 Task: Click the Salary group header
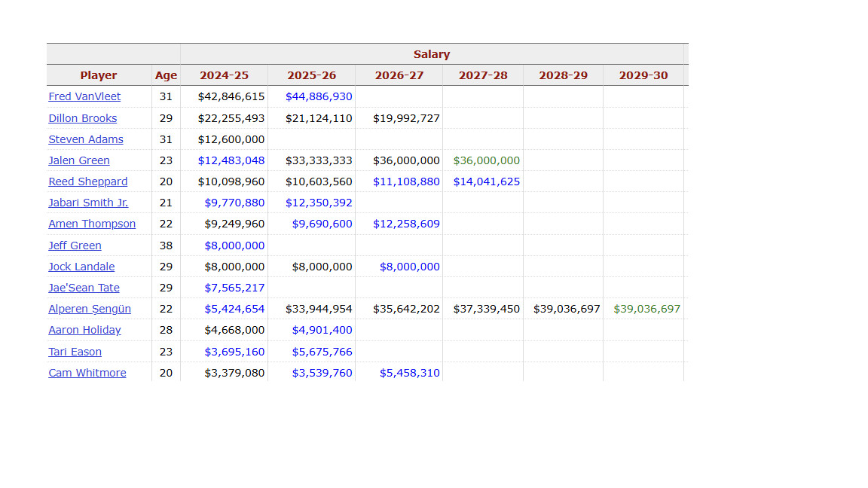[432, 54]
